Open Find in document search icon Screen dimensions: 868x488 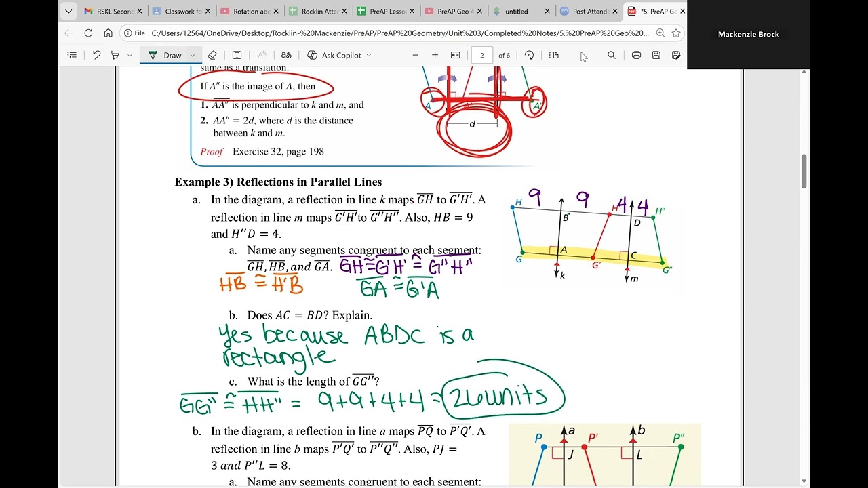point(612,55)
